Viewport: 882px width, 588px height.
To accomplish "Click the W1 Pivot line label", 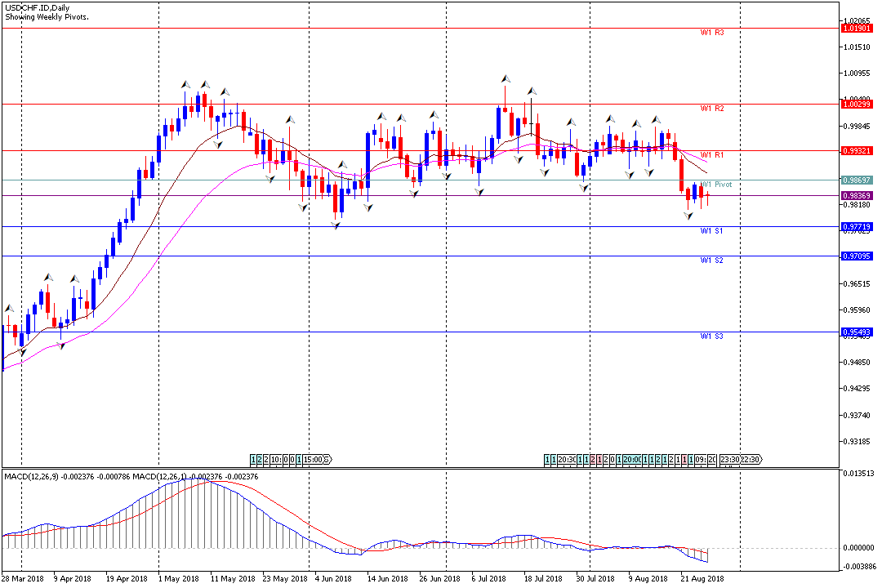I will click(716, 185).
